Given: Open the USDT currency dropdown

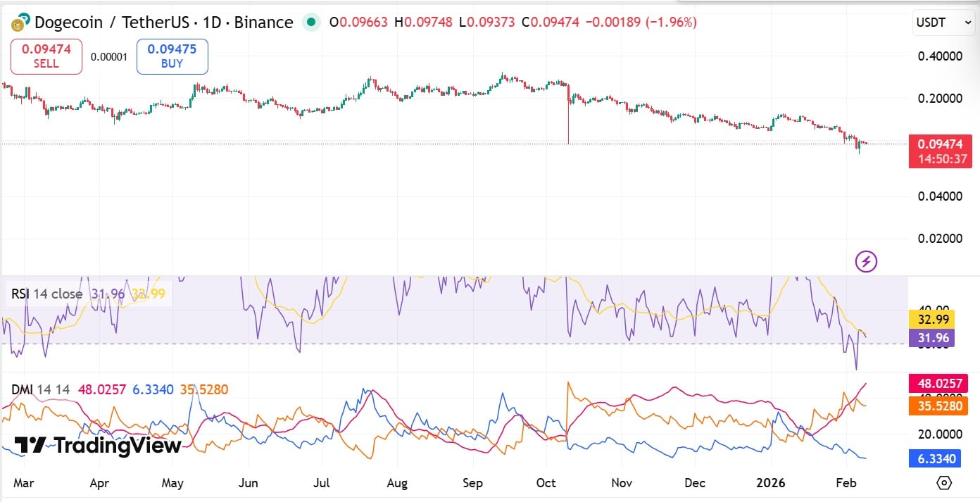Looking at the screenshot, I should click(x=943, y=22).
